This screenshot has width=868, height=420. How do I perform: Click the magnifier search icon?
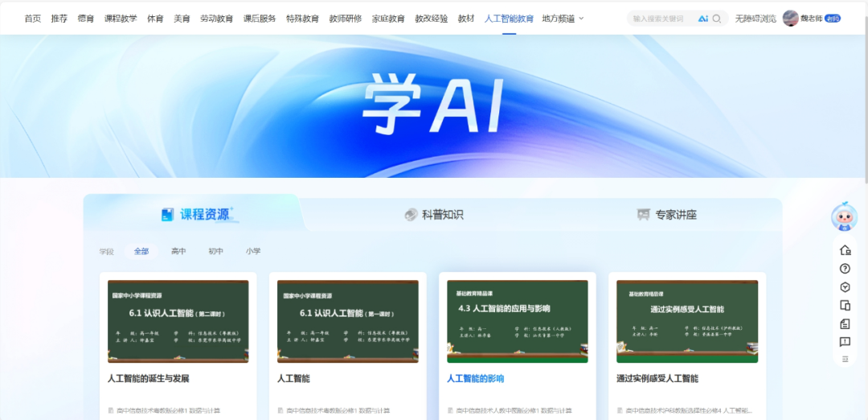717,19
